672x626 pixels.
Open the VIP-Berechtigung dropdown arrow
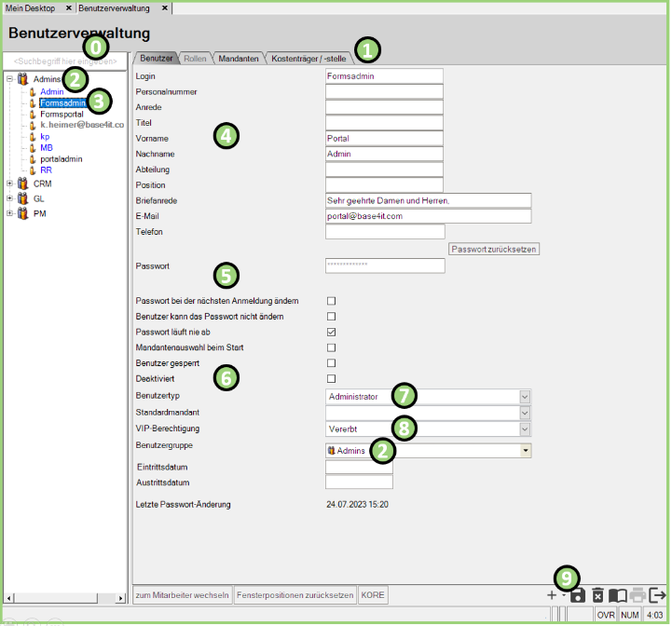(525, 429)
